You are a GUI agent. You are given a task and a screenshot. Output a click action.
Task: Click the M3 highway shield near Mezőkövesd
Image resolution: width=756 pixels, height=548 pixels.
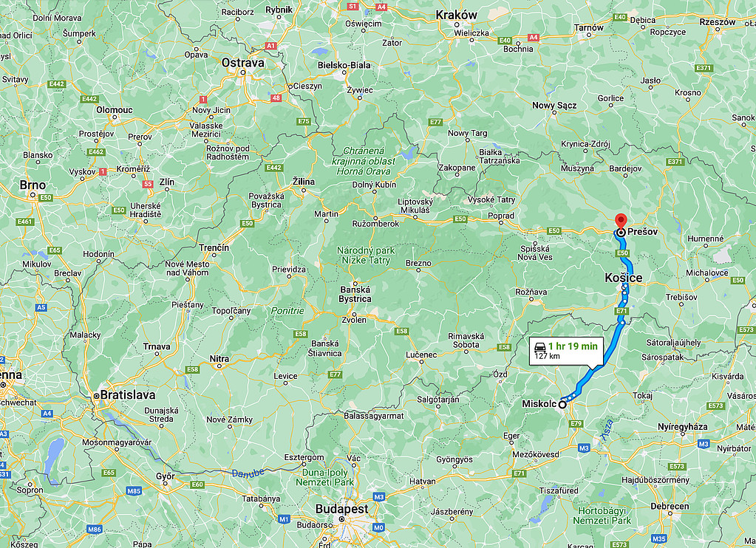coord(584,448)
